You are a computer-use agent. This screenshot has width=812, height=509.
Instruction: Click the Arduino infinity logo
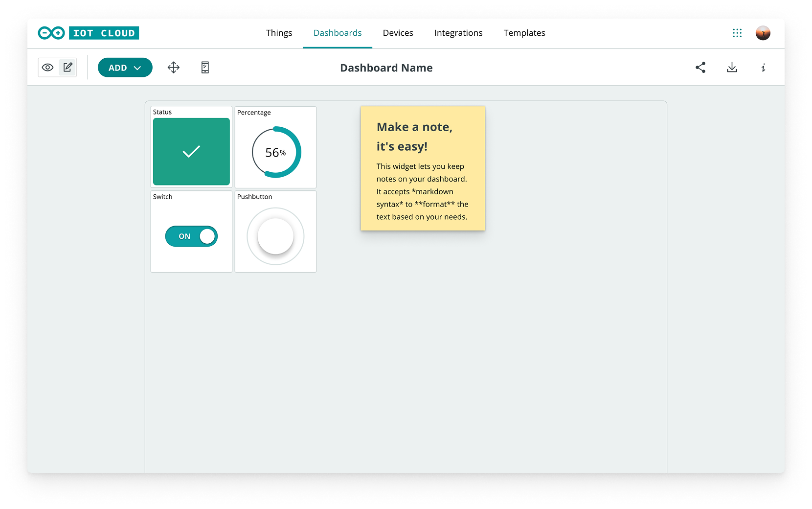click(x=51, y=33)
